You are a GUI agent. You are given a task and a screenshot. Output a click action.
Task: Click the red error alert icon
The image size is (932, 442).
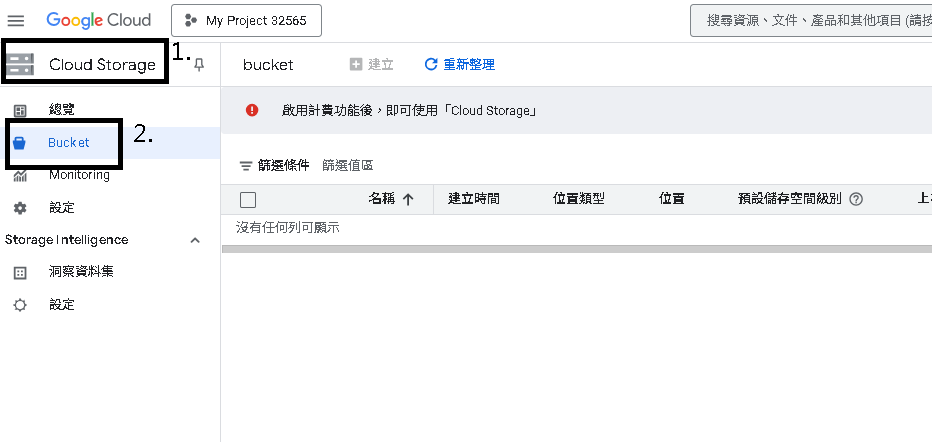pos(252,110)
